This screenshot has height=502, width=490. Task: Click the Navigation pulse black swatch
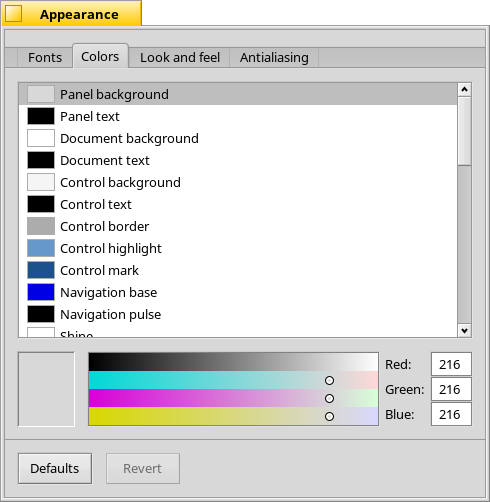[41, 314]
